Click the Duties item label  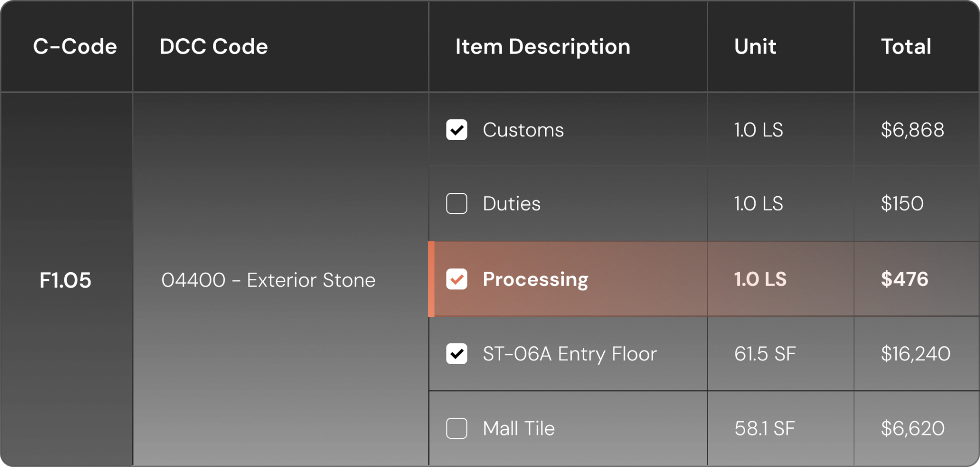coord(512,203)
